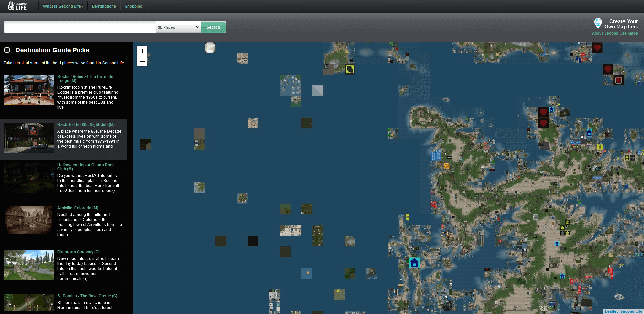Viewport: 644px width, 314px height.
Task: Open the Firestorm Gateway title link
Action: click(x=79, y=252)
